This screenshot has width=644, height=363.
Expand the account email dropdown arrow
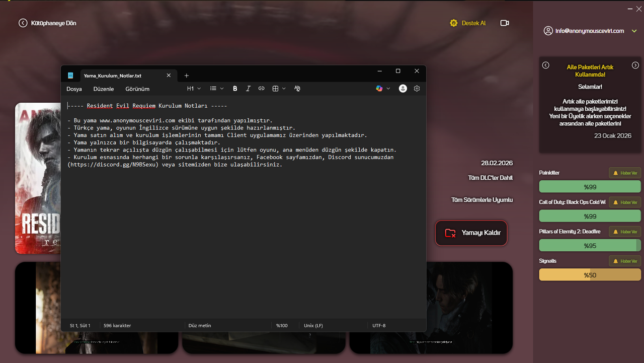tap(634, 31)
